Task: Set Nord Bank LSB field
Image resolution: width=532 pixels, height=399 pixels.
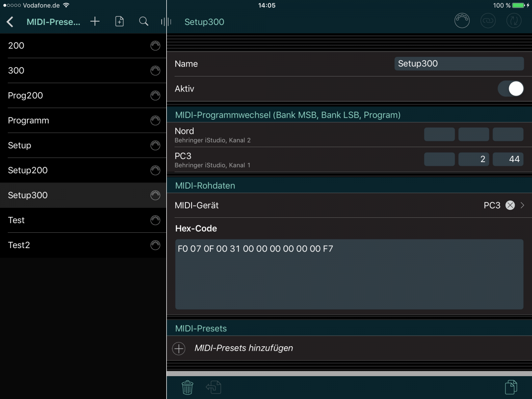Action: coord(473,134)
